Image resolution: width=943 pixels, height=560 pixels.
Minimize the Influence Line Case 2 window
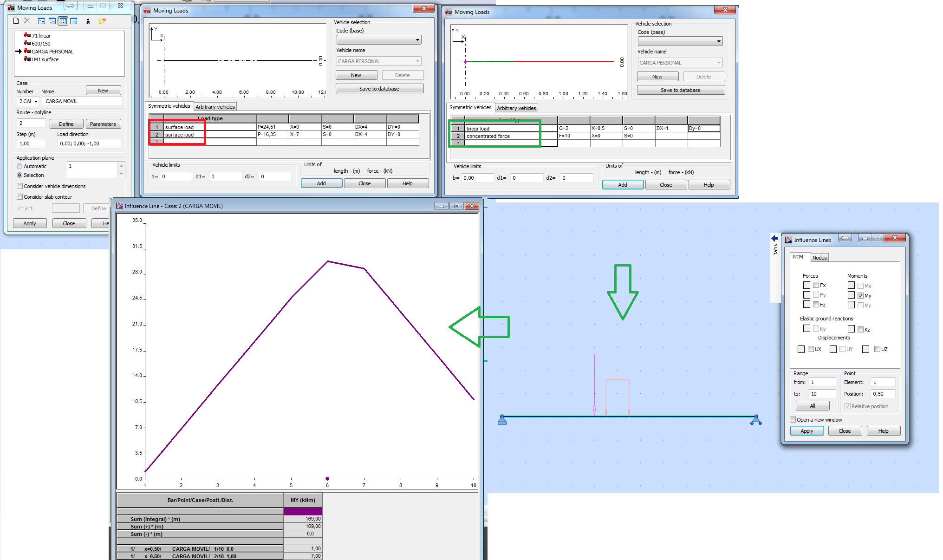pyautogui.click(x=441, y=206)
